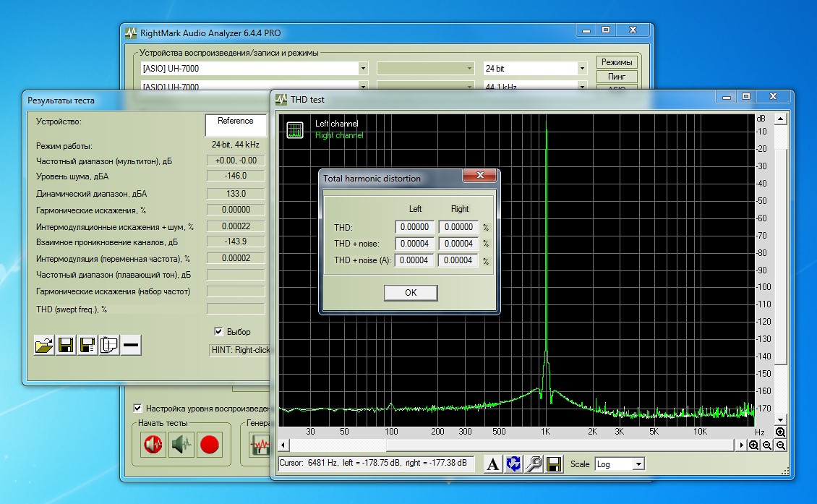This screenshot has width=817, height=504.
Task: Click the THD + noise (A) Right field
Action: click(458, 260)
